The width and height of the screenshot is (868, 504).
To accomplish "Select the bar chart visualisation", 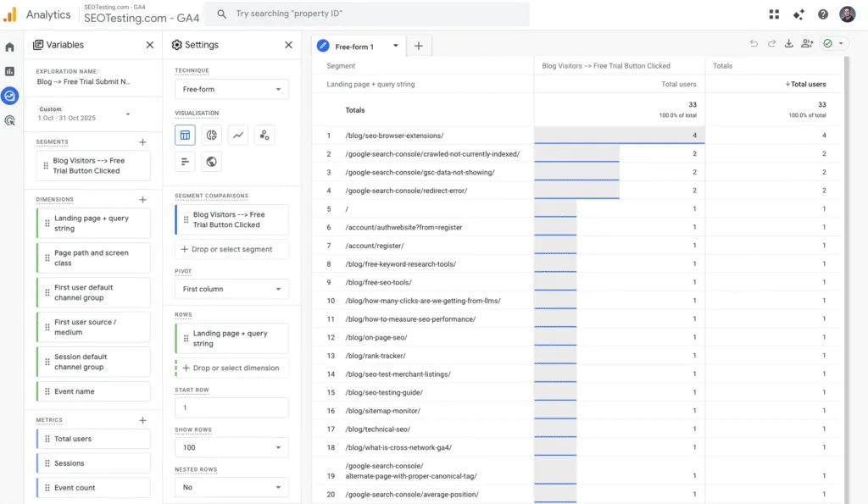I will click(185, 162).
